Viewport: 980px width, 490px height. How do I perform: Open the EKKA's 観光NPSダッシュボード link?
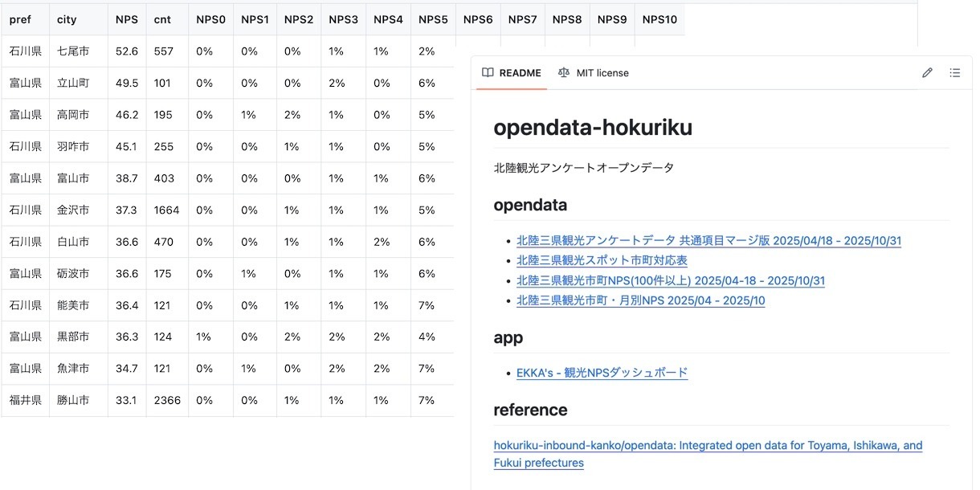click(602, 373)
